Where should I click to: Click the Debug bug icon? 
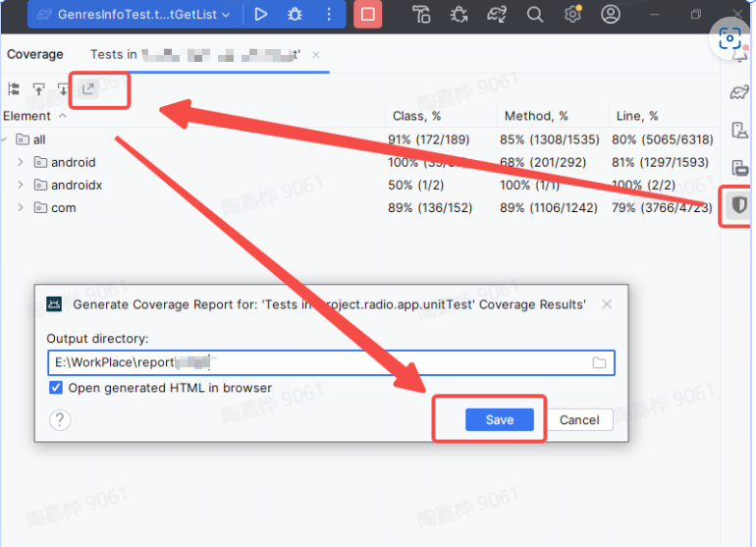pos(295,15)
